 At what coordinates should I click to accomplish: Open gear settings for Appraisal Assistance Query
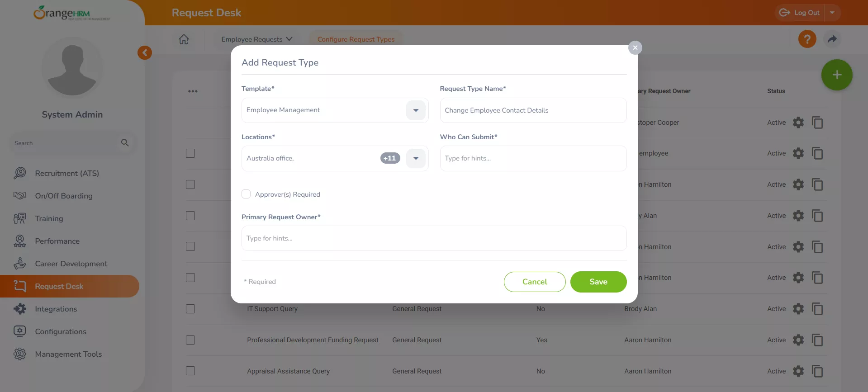(798, 371)
